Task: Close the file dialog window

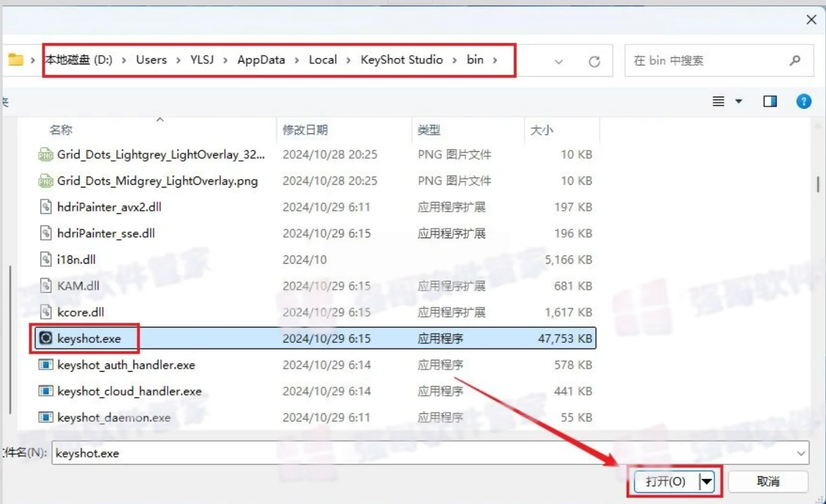Action: click(x=811, y=20)
